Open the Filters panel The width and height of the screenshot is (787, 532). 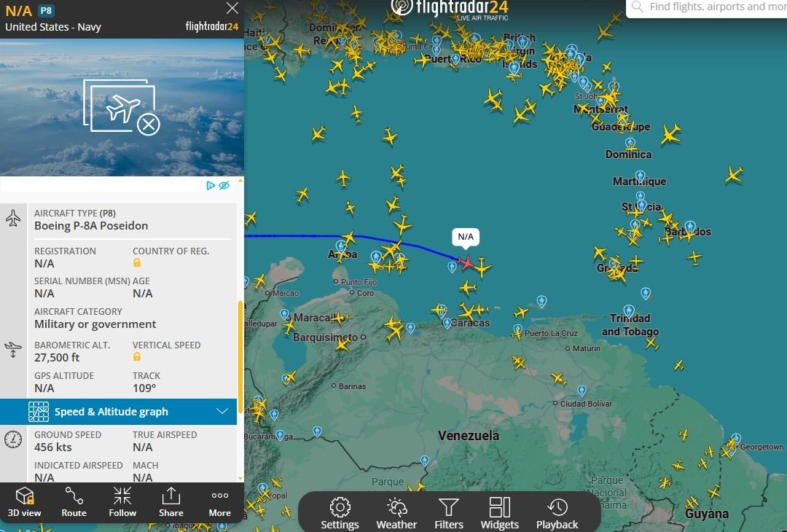click(449, 513)
